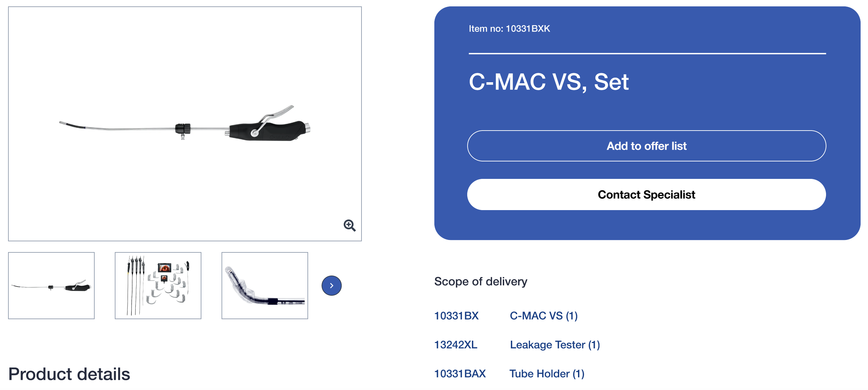This screenshot has width=868, height=390.
Task: Click the magnifier zoom icon on product image
Action: tap(349, 225)
